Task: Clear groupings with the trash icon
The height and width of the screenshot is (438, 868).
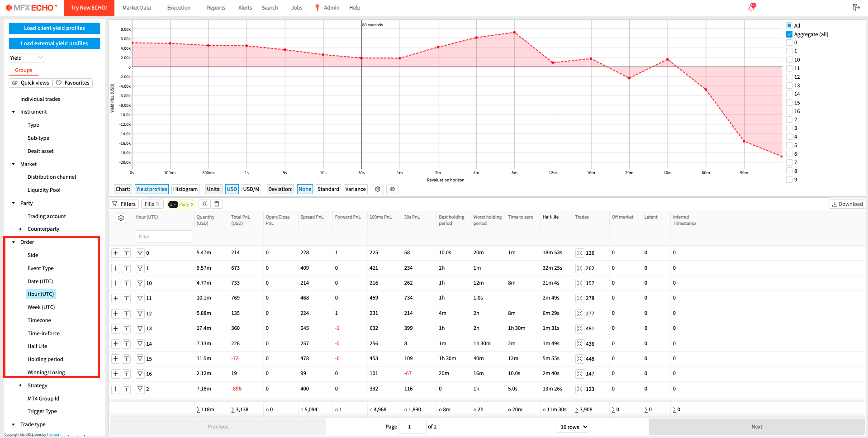Action: (x=217, y=204)
